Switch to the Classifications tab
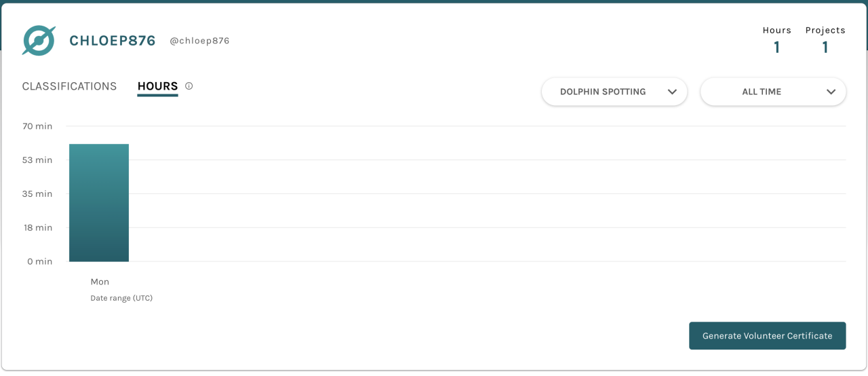 pyautogui.click(x=69, y=86)
